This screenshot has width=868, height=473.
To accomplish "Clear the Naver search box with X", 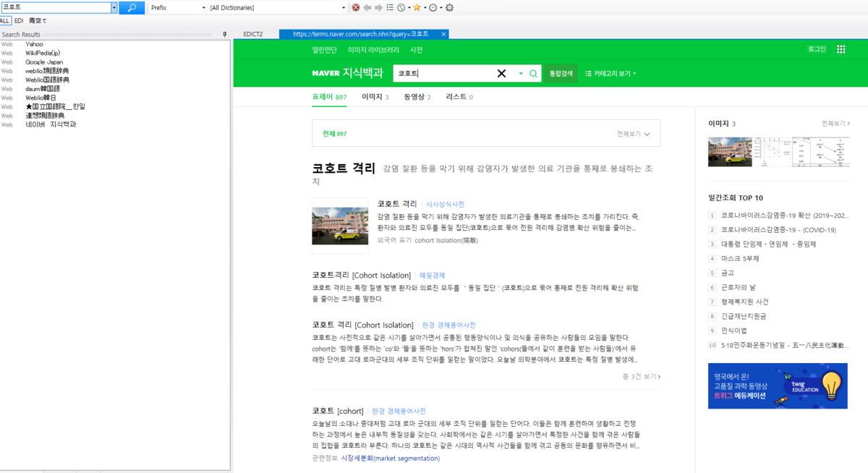I will tap(501, 73).
